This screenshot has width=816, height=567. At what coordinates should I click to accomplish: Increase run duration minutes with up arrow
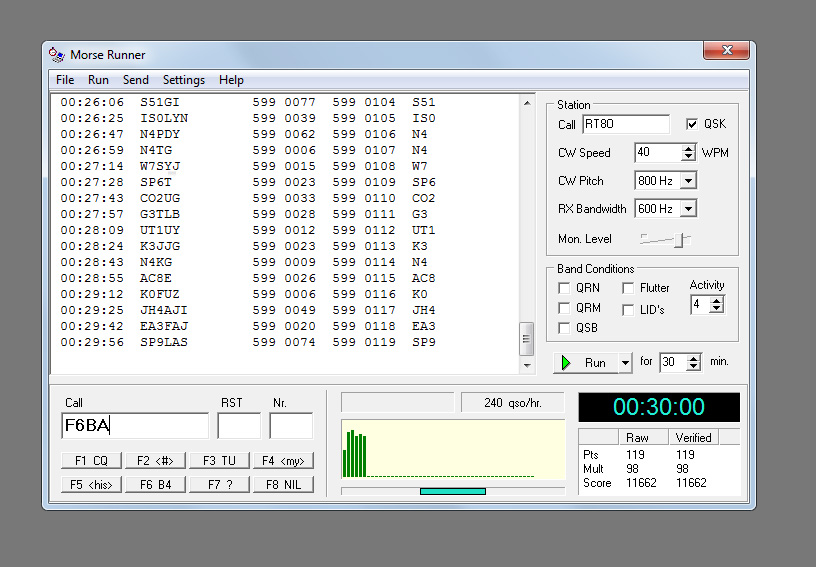pos(694,358)
